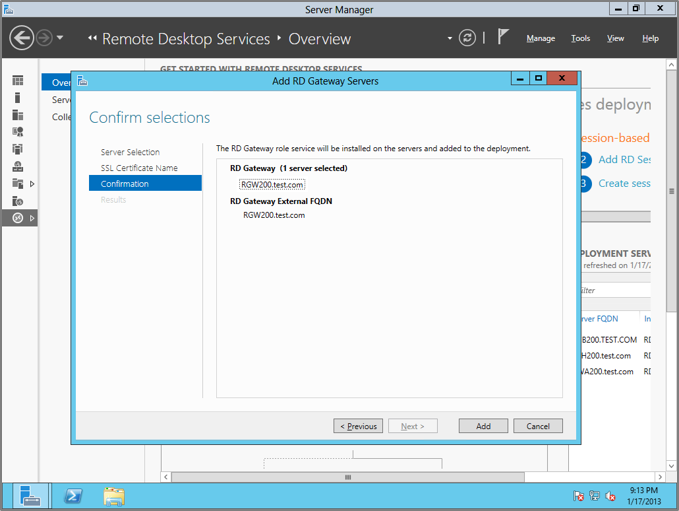Expand the File and Storage Services arrow
Screen dimensions: 679x511
pyautogui.click(x=32, y=184)
